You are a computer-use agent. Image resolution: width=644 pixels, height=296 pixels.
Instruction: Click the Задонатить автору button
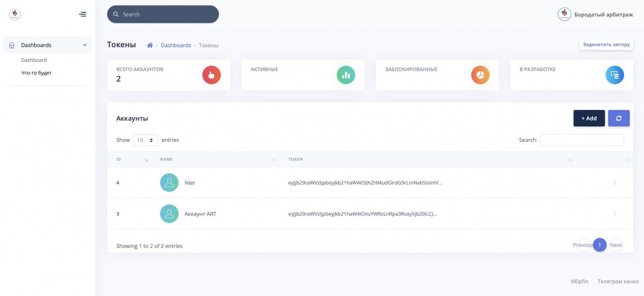coord(606,45)
